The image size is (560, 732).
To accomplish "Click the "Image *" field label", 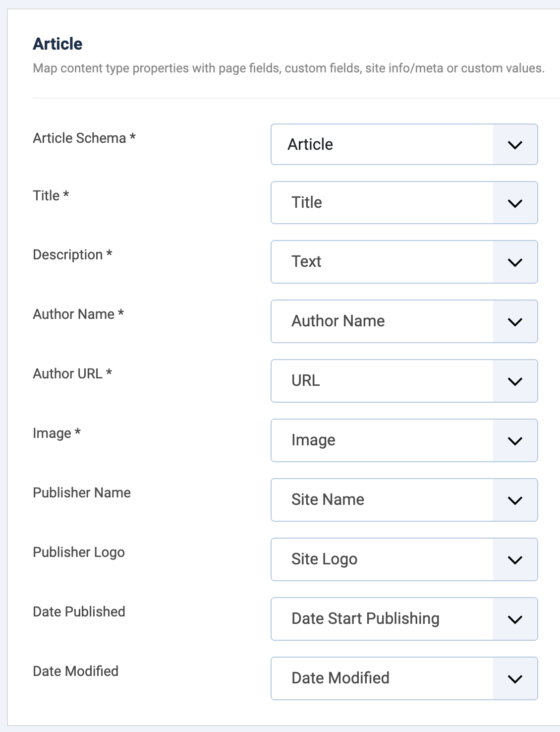I will pyautogui.click(x=56, y=433).
